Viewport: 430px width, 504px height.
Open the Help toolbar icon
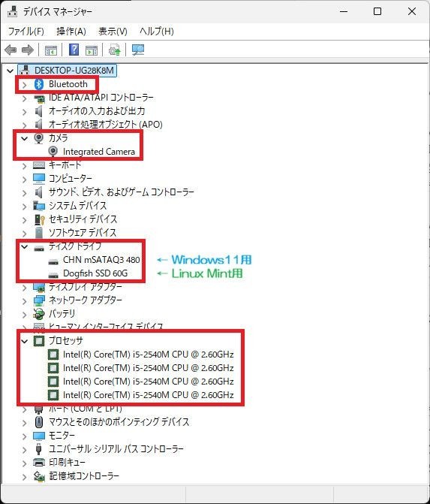[x=74, y=50]
